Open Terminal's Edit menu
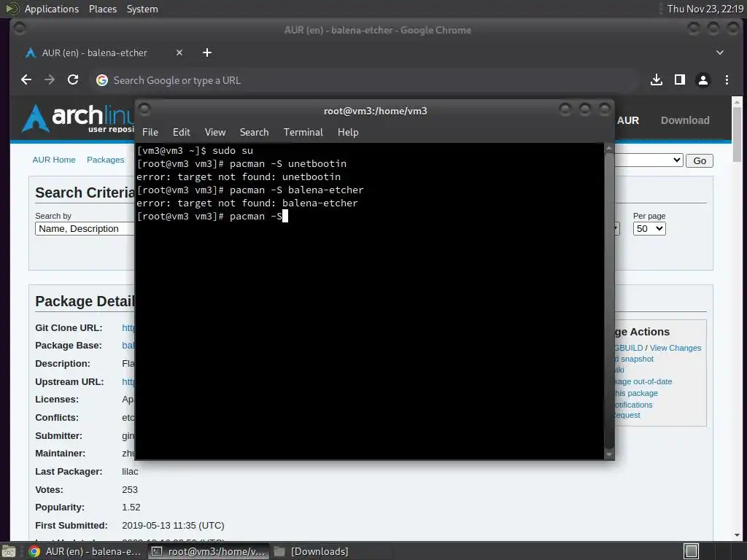 181,133
